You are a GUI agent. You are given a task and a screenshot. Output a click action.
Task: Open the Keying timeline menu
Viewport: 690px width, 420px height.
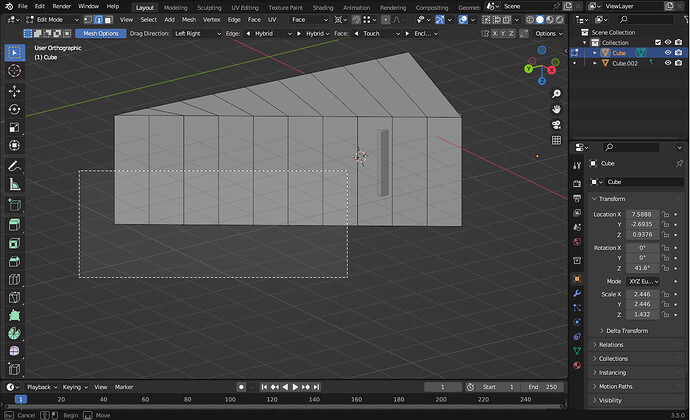click(75, 387)
